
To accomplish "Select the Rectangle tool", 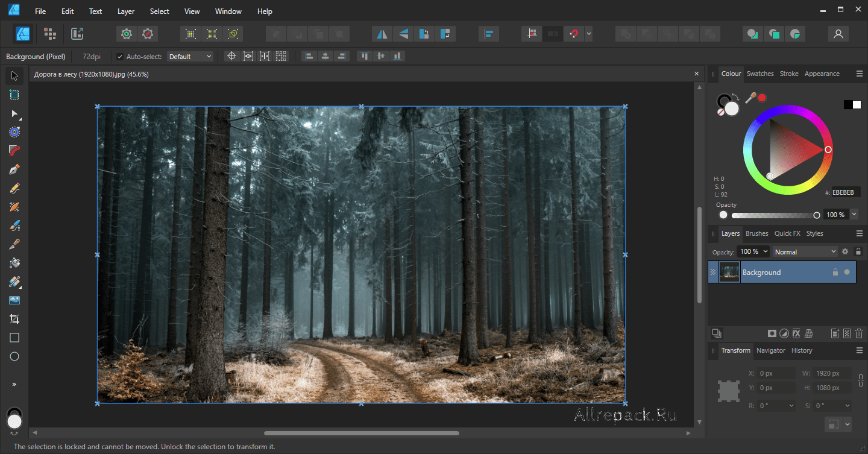I will pos(14,338).
